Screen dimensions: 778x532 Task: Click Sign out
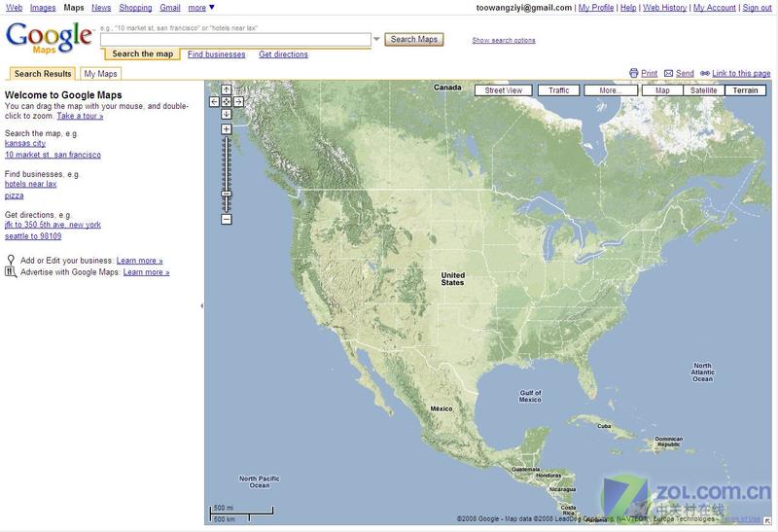pos(758,8)
